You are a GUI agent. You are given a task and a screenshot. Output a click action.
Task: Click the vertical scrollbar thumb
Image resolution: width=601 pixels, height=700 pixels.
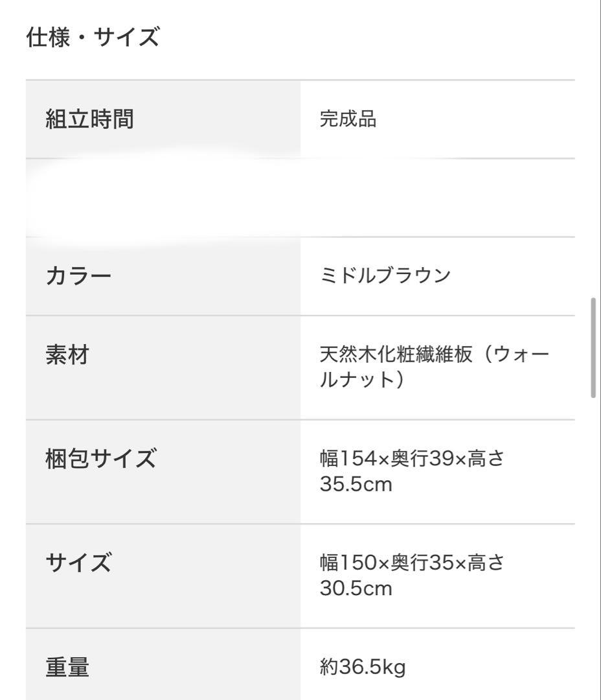tap(593, 348)
